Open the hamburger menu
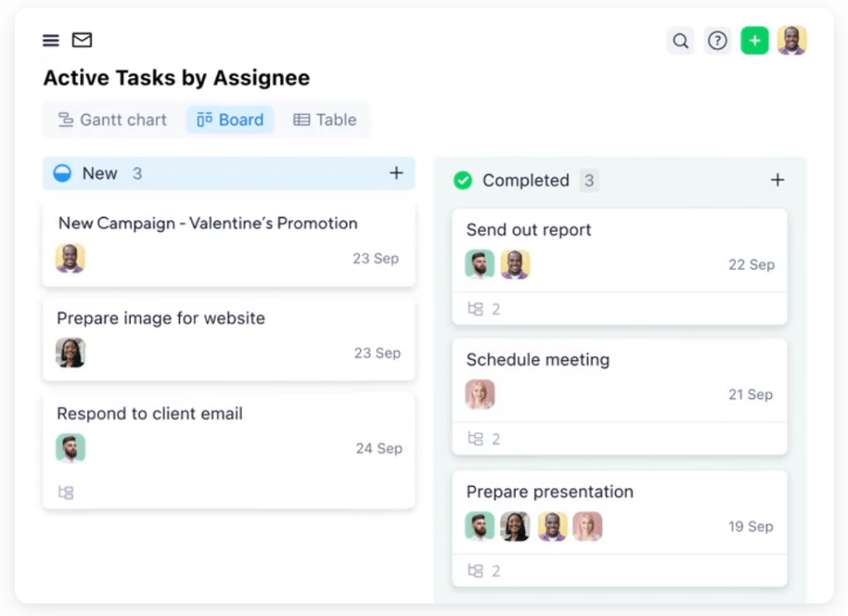Image resolution: width=848 pixels, height=616 pixels. coord(51,41)
